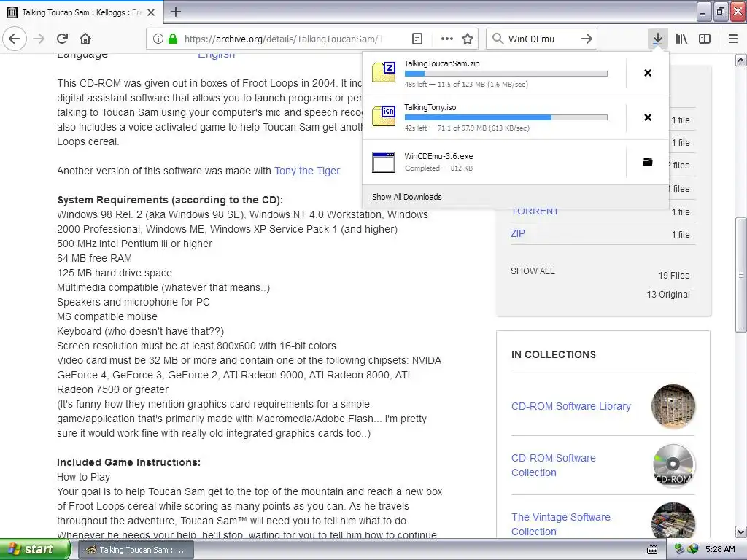Click SHOW ALL download options
The width and height of the screenshot is (747, 560).
[x=533, y=271]
